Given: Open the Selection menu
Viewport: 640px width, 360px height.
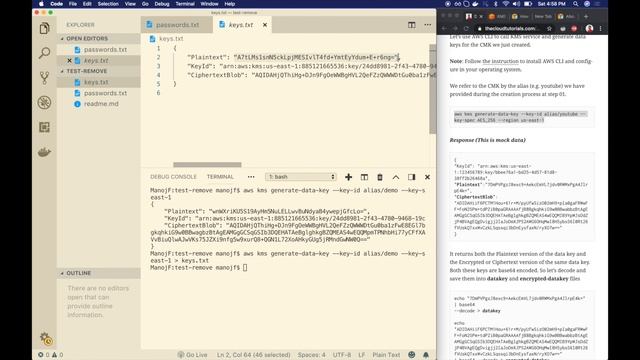Looking at the screenshot, I should pos(108,4).
